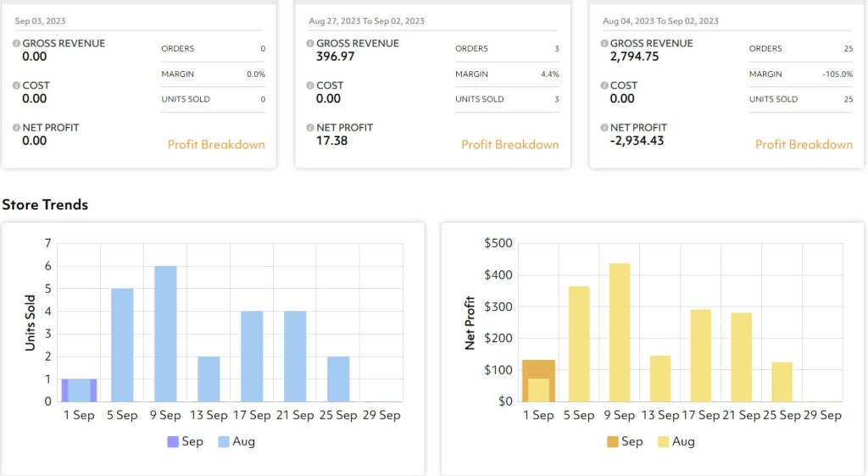Click gross revenue value 2,794.75

point(634,57)
